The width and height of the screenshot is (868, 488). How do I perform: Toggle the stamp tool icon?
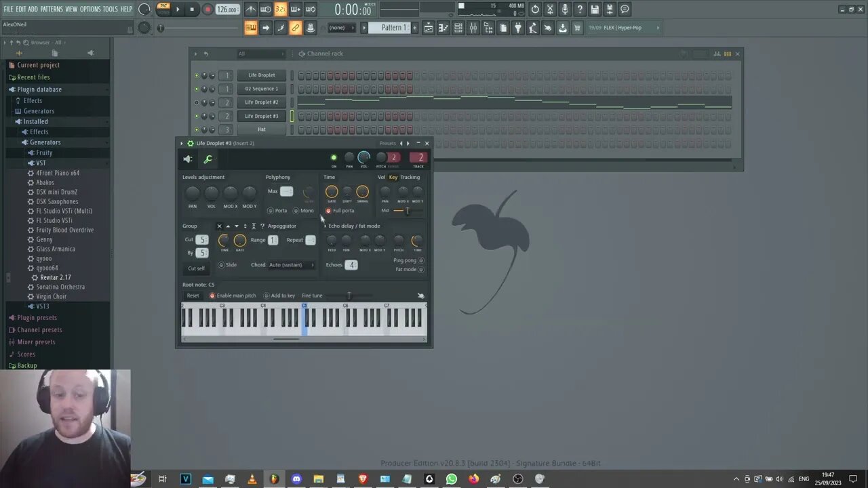311,28
